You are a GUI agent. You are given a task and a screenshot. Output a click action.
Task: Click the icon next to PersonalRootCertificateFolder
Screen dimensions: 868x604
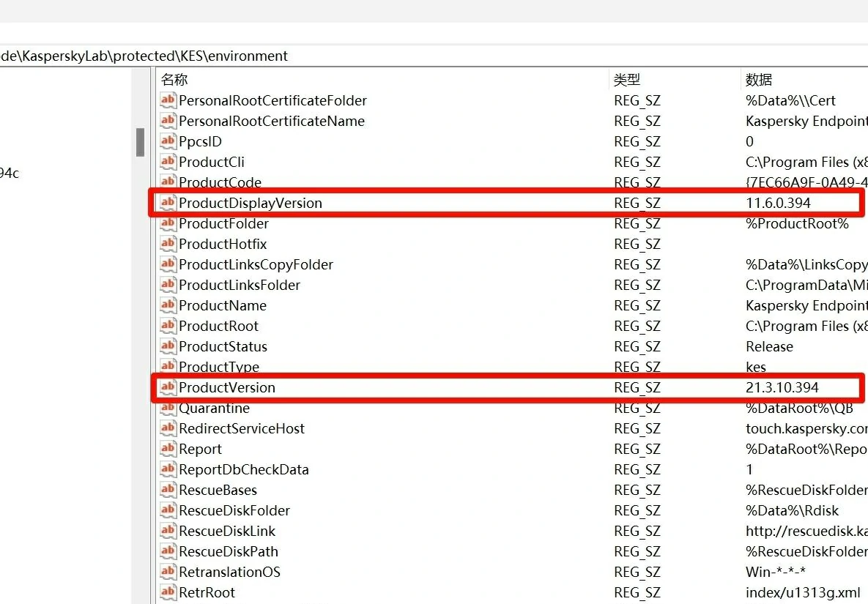coord(168,100)
